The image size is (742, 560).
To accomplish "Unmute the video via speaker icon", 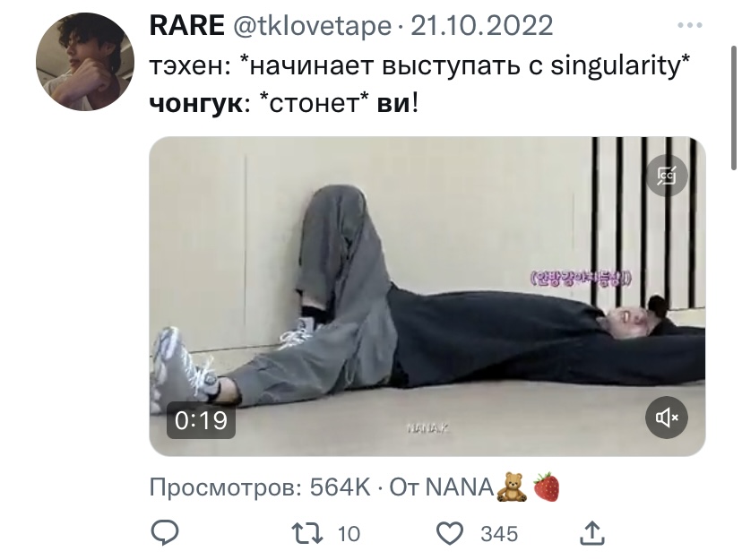I will pos(667,418).
